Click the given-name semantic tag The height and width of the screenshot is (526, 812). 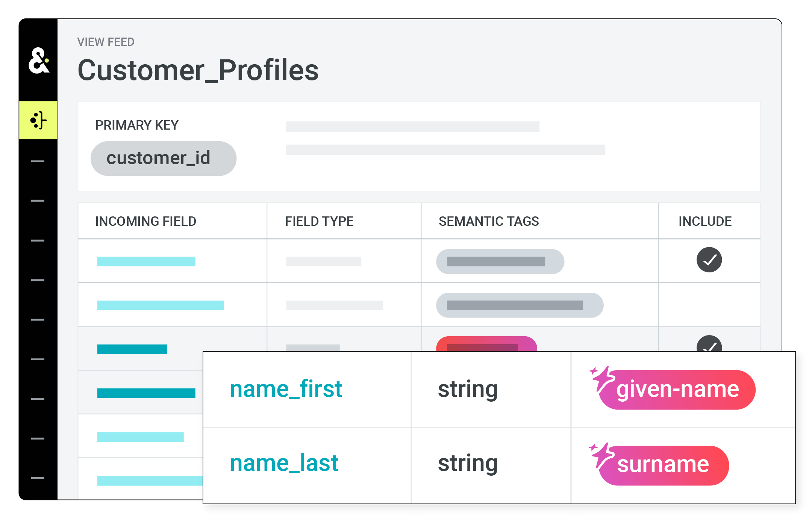678,390
